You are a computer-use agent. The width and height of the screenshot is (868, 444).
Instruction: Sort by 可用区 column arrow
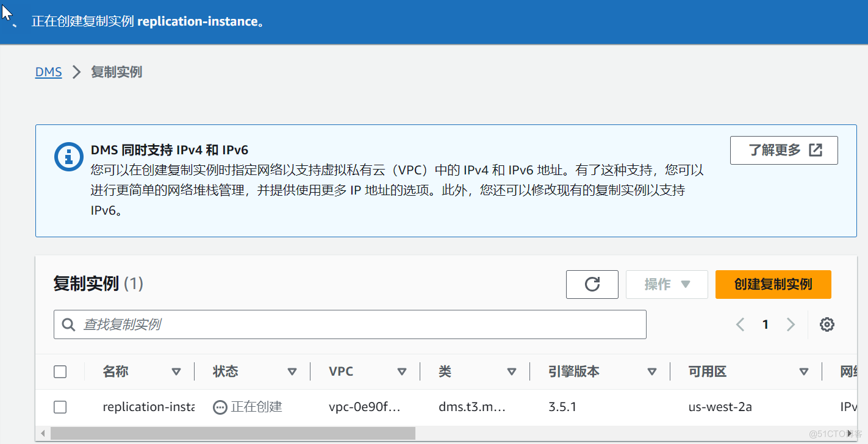coord(804,372)
